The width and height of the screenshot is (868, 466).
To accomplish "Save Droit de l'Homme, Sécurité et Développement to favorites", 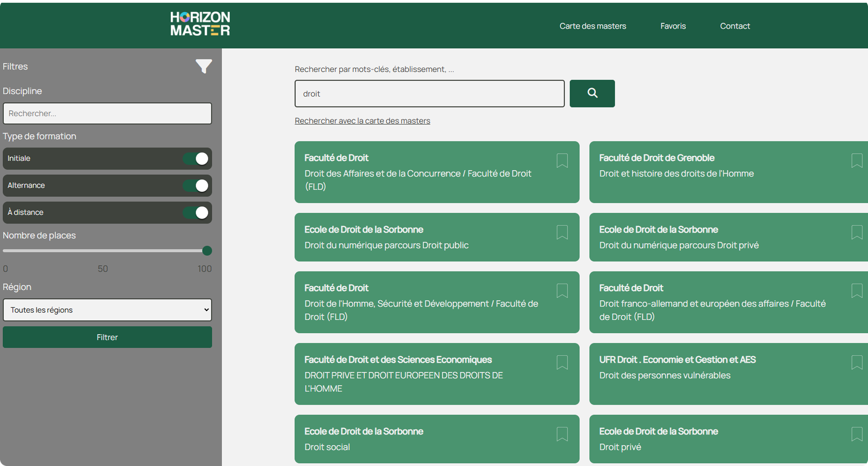I will 562,291.
